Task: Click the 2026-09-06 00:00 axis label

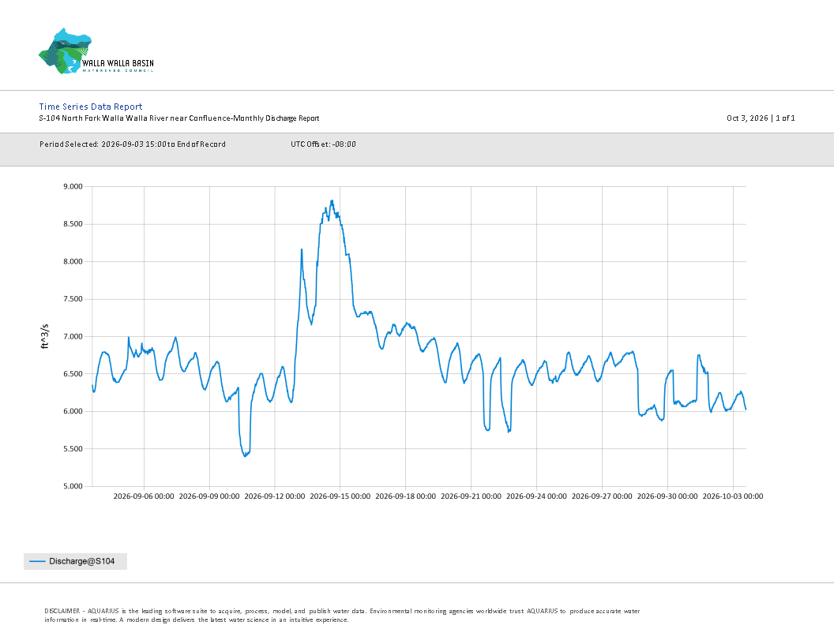Action: click(x=144, y=496)
